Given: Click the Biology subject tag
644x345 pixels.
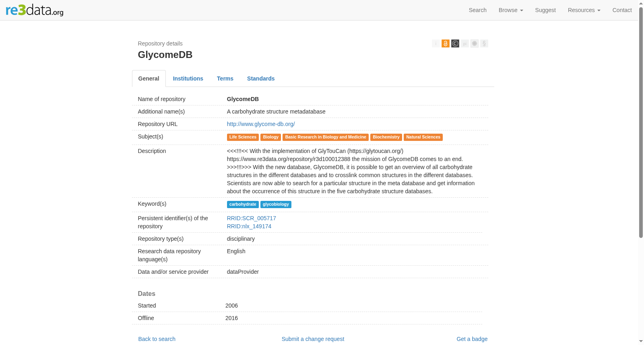Looking at the screenshot, I should [271, 137].
